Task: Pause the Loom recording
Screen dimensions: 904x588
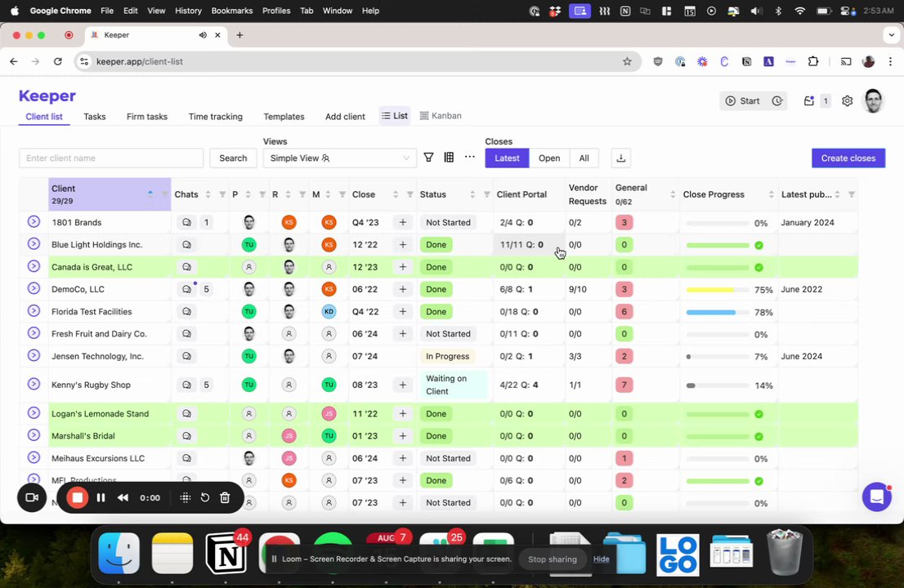Action: pos(101,497)
